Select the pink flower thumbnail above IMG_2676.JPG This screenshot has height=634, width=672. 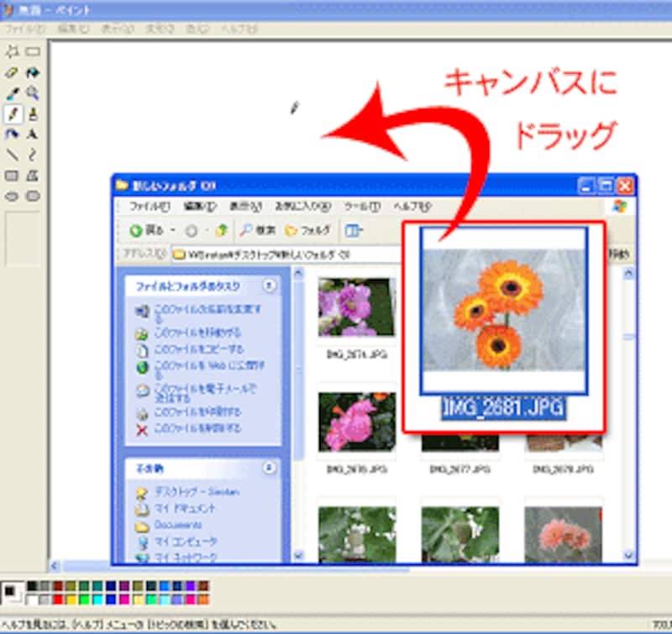point(356,422)
